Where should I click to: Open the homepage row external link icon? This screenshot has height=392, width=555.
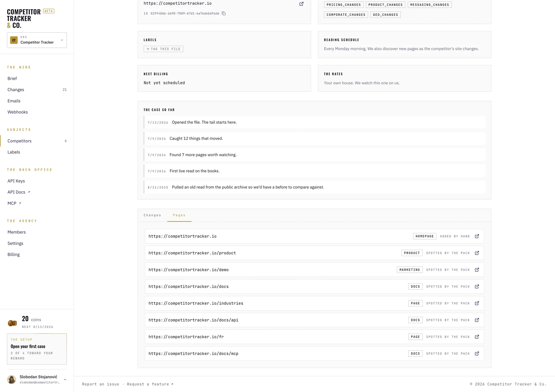click(x=477, y=236)
